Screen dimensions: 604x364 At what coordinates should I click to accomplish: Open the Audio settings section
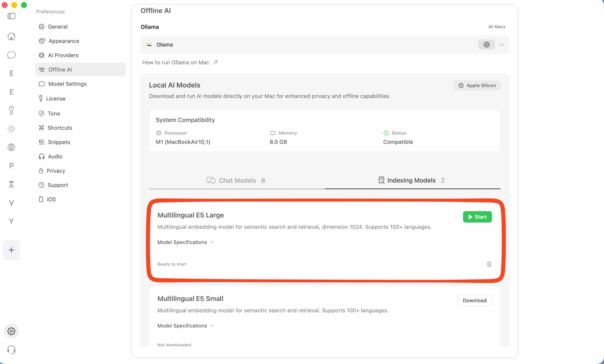(x=55, y=156)
